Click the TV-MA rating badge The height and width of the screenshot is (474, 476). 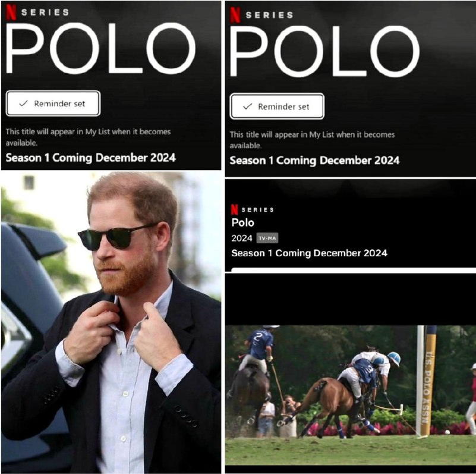[x=267, y=238]
